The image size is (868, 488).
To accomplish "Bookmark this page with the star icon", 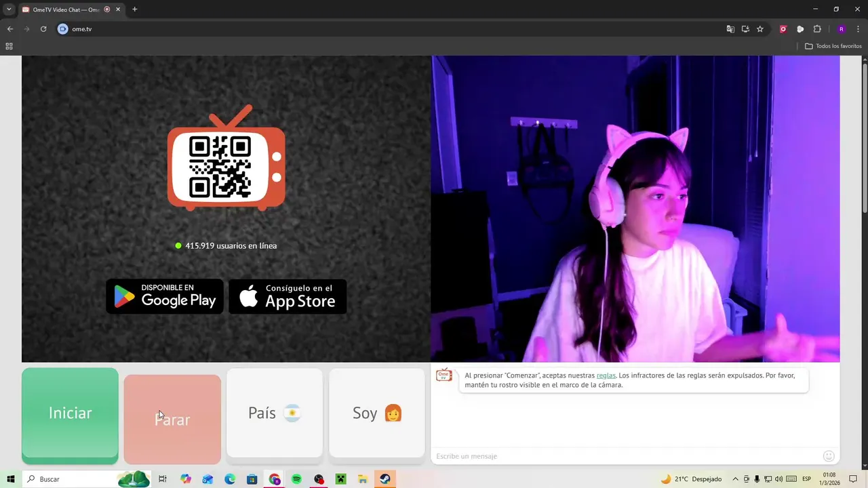I will click(x=760, y=29).
